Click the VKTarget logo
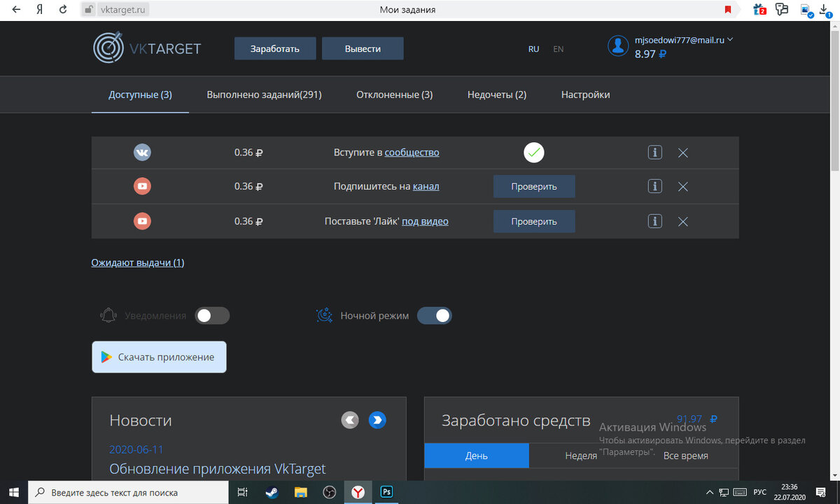The height and width of the screenshot is (504, 840). pos(147,48)
